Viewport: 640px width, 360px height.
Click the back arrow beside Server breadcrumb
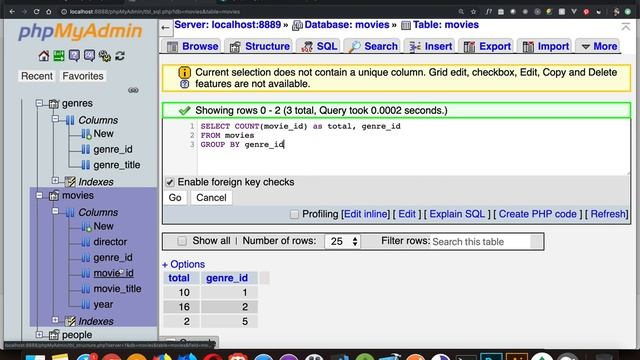coord(165,27)
